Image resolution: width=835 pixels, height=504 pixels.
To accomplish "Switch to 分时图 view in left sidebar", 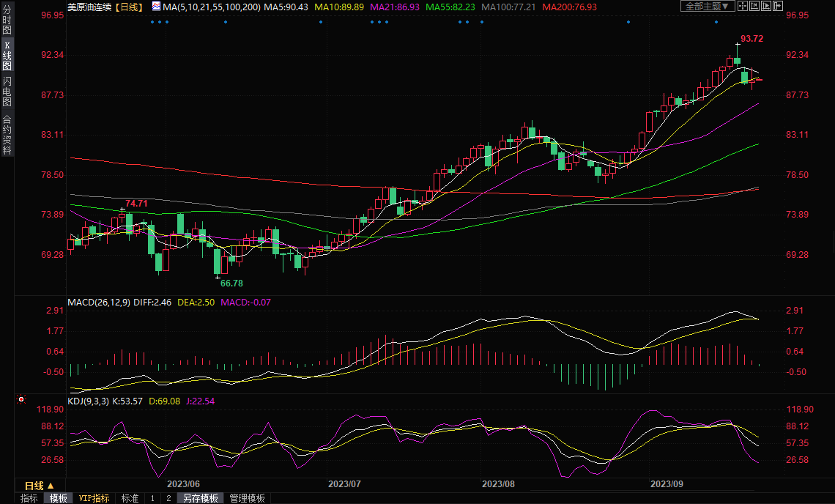I will click(7, 24).
